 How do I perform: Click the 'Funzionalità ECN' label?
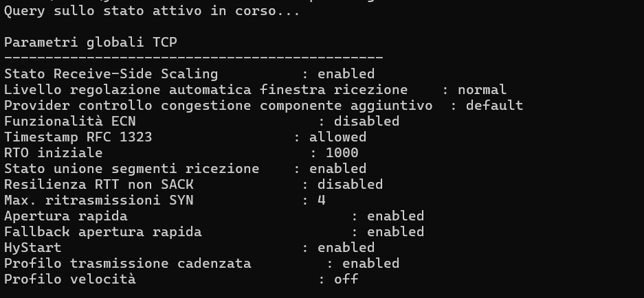(70, 122)
